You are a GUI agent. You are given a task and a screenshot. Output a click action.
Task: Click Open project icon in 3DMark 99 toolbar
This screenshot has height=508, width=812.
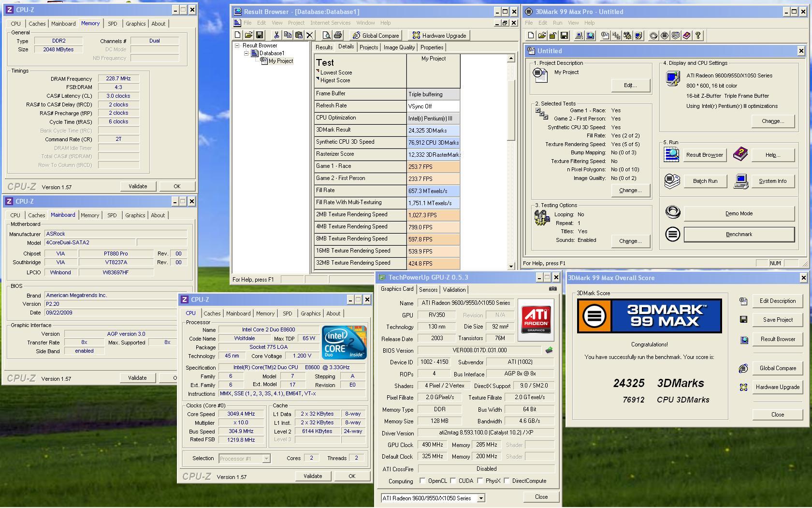[x=542, y=35]
